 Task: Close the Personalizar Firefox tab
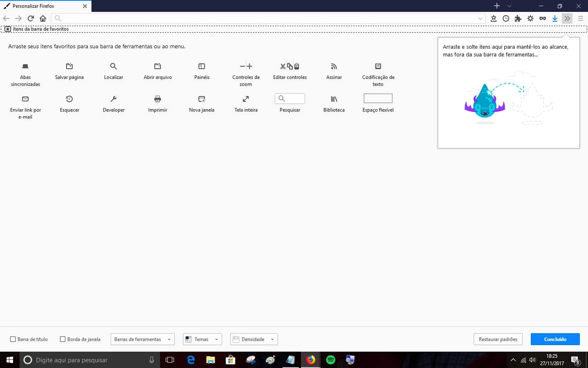click(x=85, y=6)
